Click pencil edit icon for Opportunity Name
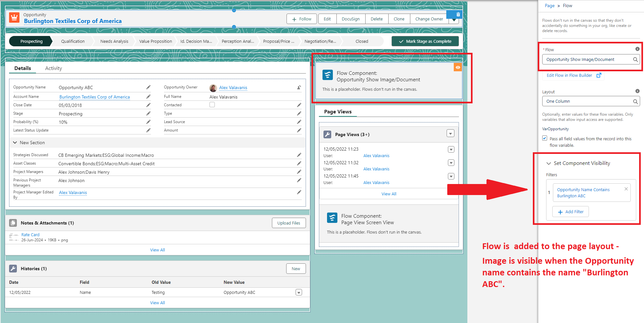 tap(148, 87)
